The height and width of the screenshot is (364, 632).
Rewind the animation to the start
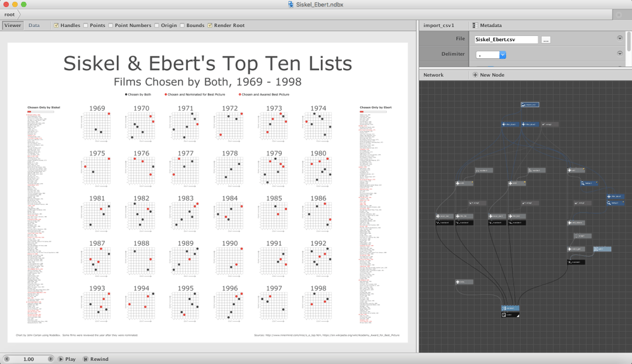click(x=95, y=359)
